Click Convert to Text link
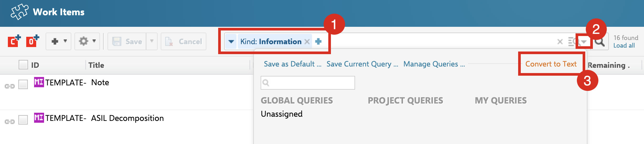This screenshot has width=644, height=144. click(x=551, y=64)
